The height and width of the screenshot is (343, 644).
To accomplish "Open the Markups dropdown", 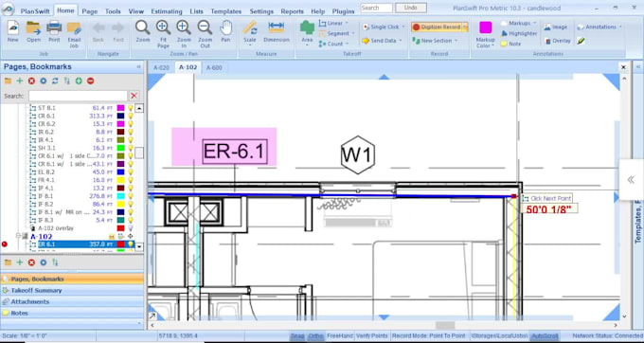I will [534, 24].
